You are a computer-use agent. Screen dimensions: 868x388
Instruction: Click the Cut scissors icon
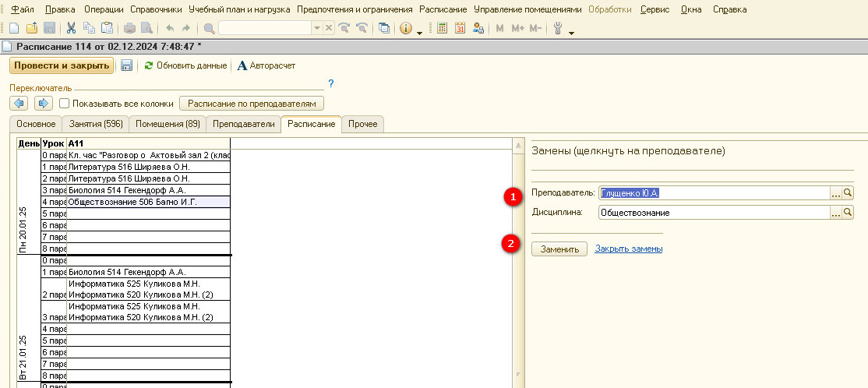coord(71,28)
